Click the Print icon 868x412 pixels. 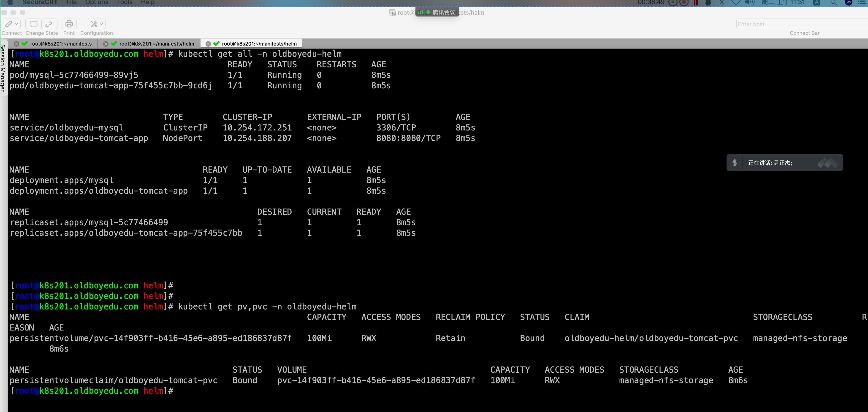[69, 24]
